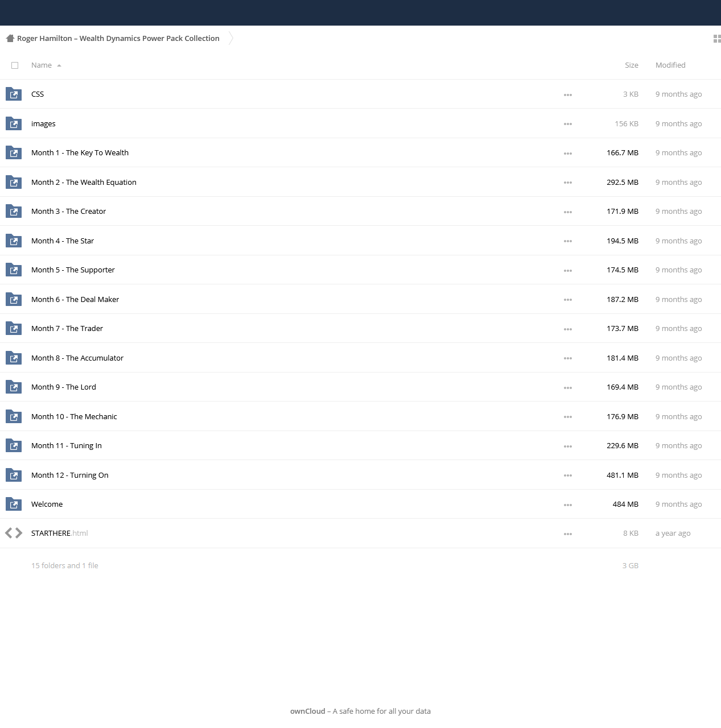Click the ownCloud footer link
Viewport: 721px width, 728px height.
click(308, 712)
